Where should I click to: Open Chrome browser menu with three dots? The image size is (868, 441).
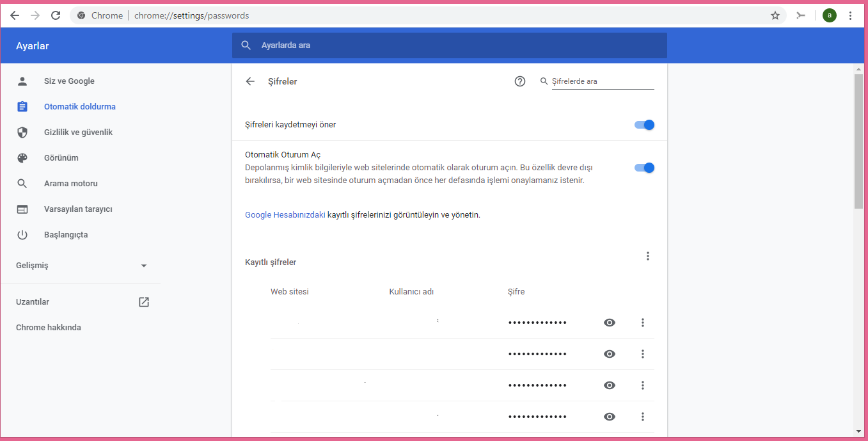850,15
